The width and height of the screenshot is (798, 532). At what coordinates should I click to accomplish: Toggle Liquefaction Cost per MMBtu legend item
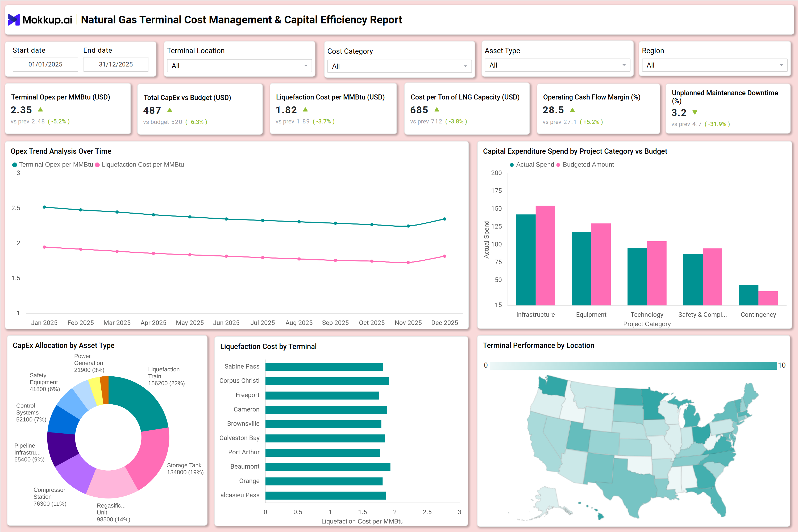139,165
